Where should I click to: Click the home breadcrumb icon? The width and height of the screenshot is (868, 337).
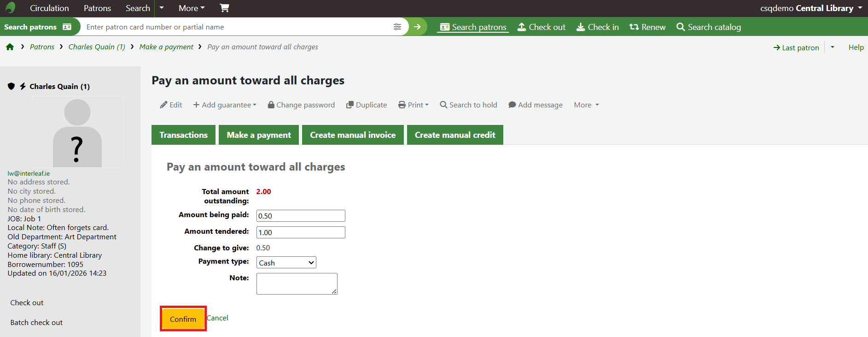[10, 47]
